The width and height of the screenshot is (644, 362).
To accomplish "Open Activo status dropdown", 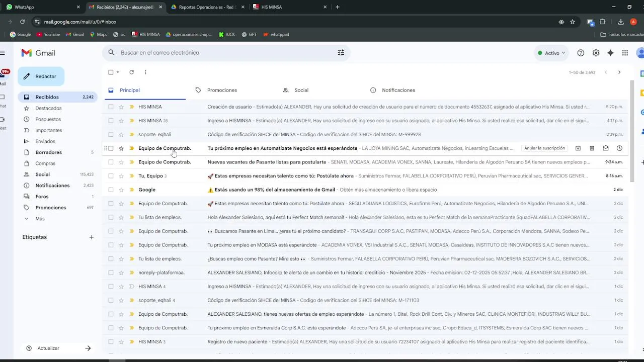I will coord(551,53).
